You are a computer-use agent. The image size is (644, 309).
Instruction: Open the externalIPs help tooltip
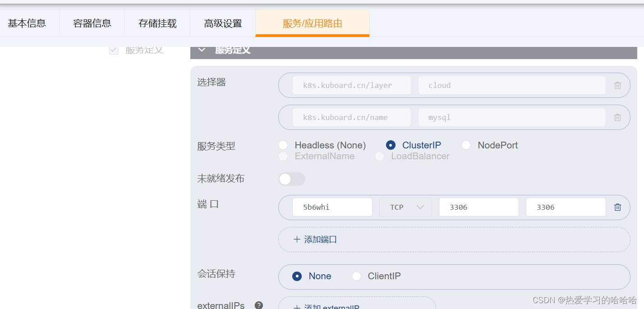pos(259,305)
